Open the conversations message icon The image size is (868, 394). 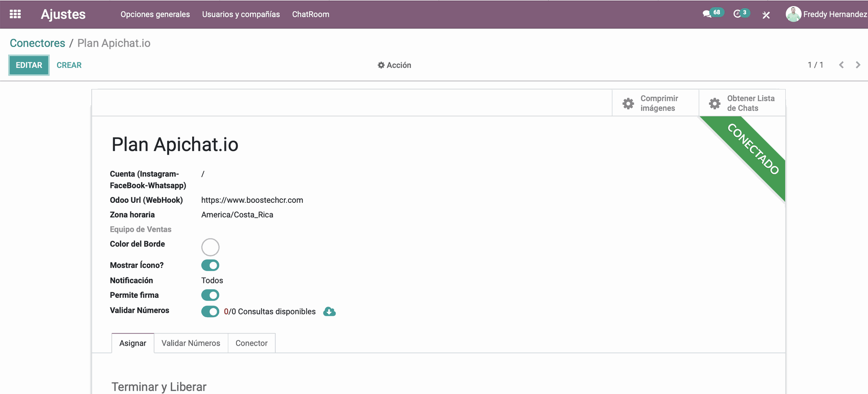click(x=707, y=14)
